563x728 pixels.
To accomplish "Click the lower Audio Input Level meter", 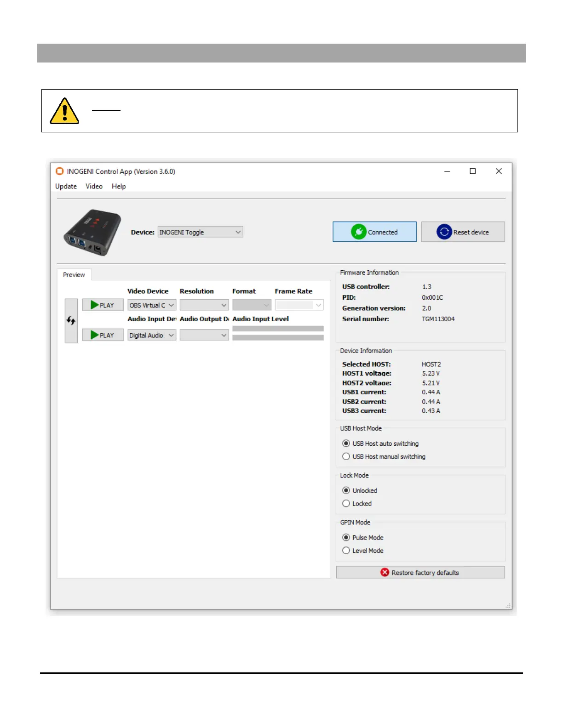I will tap(278, 338).
